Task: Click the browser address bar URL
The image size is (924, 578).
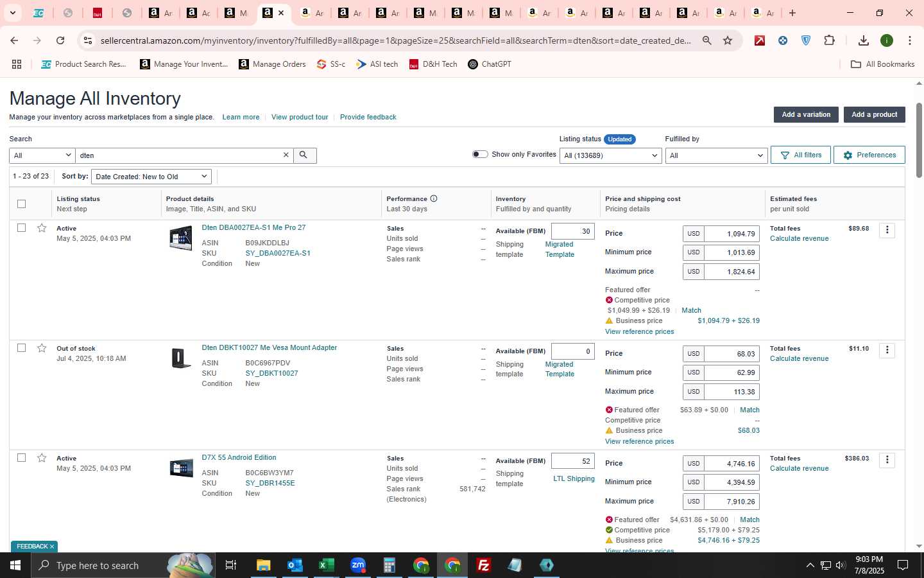Action: coord(396,40)
